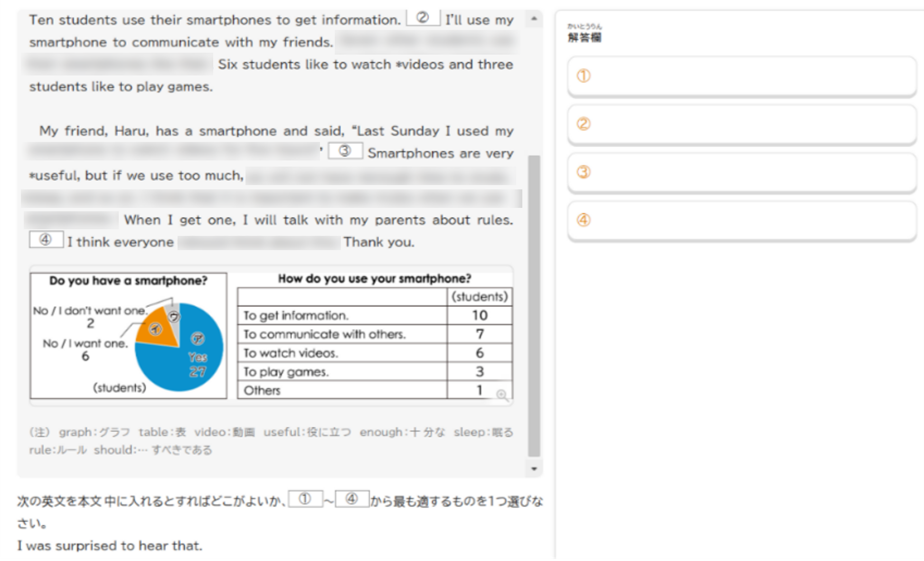Select answer field number ①
This screenshot has width=924, height=561.
[742, 76]
